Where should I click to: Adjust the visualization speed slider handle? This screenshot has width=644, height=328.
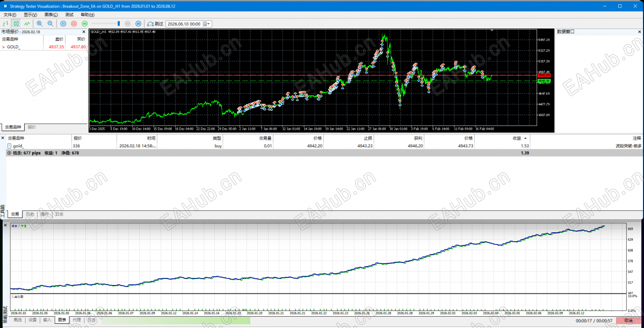pos(119,24)
